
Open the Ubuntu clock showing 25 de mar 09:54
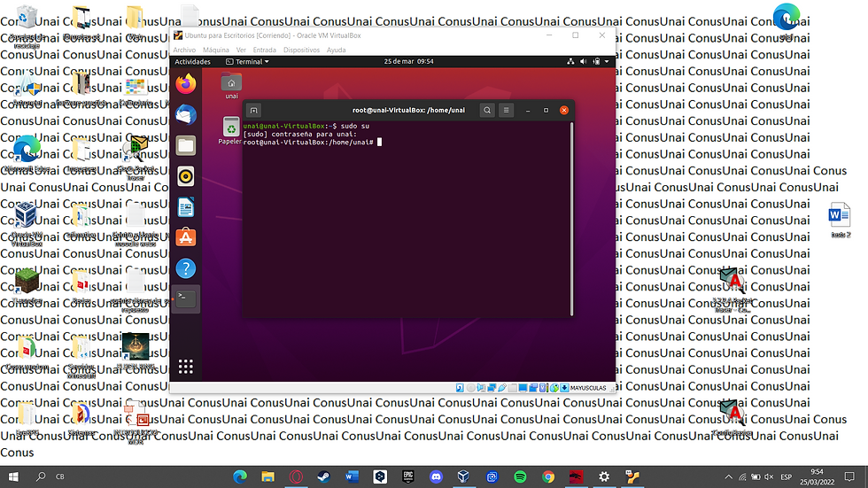tap(408, 61)
